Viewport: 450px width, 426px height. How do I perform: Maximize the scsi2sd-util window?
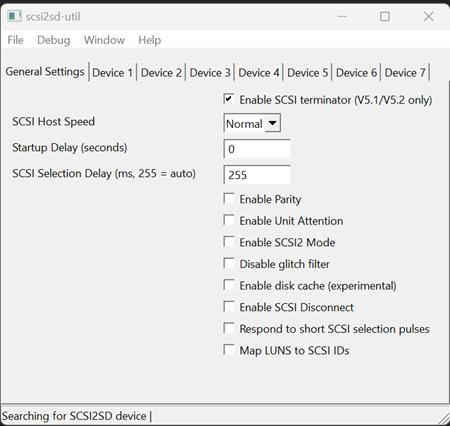tap(385, 16)
